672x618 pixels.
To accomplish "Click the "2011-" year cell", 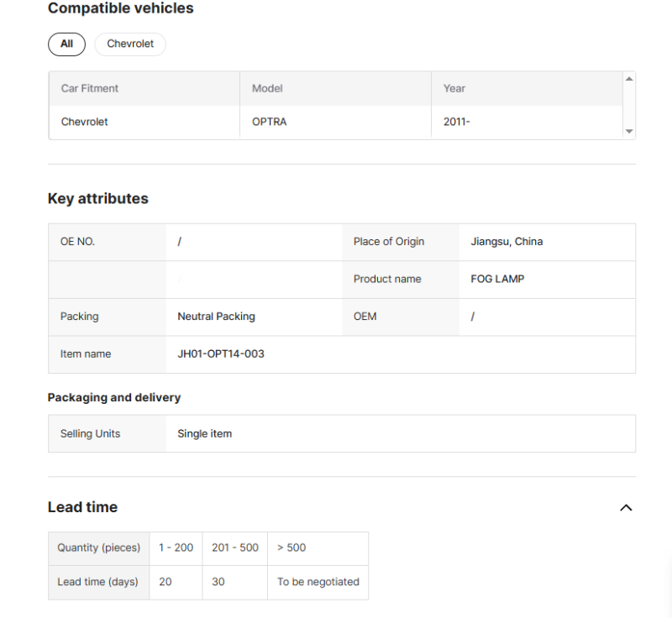I will 456,122.
